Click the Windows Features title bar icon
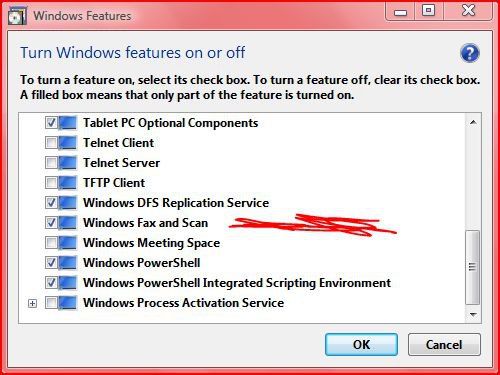This screenshot has width=500, height=375. [x=17, y=16]
